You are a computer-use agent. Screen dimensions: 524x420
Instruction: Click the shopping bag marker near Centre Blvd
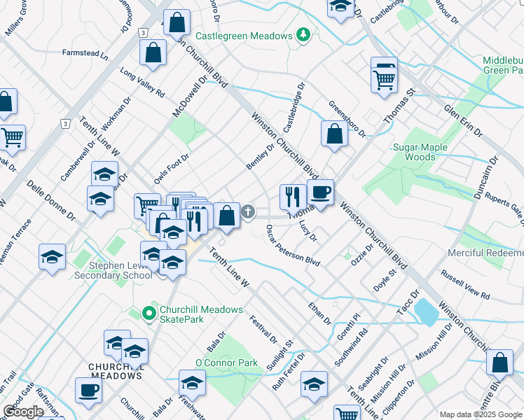point(499,363)
